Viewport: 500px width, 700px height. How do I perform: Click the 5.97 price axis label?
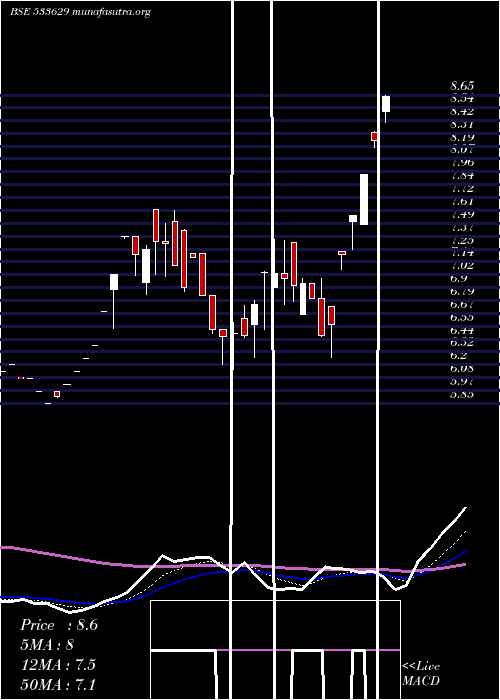pos(462,382)
